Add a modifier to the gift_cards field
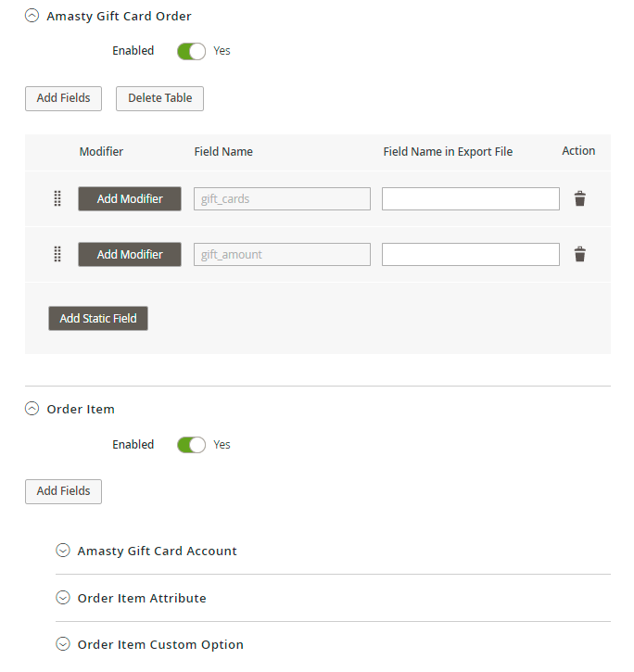This screenshot has height=672, width=634. (130, 199)
